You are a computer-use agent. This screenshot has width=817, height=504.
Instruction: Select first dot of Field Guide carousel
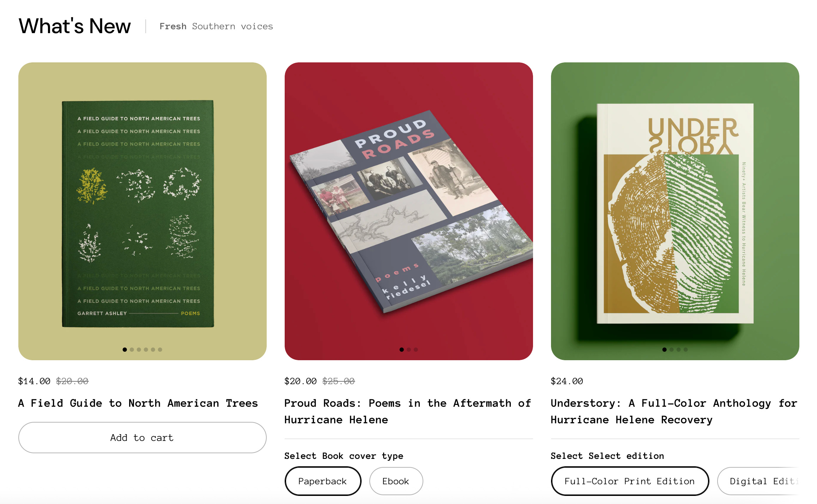point(125,350)
